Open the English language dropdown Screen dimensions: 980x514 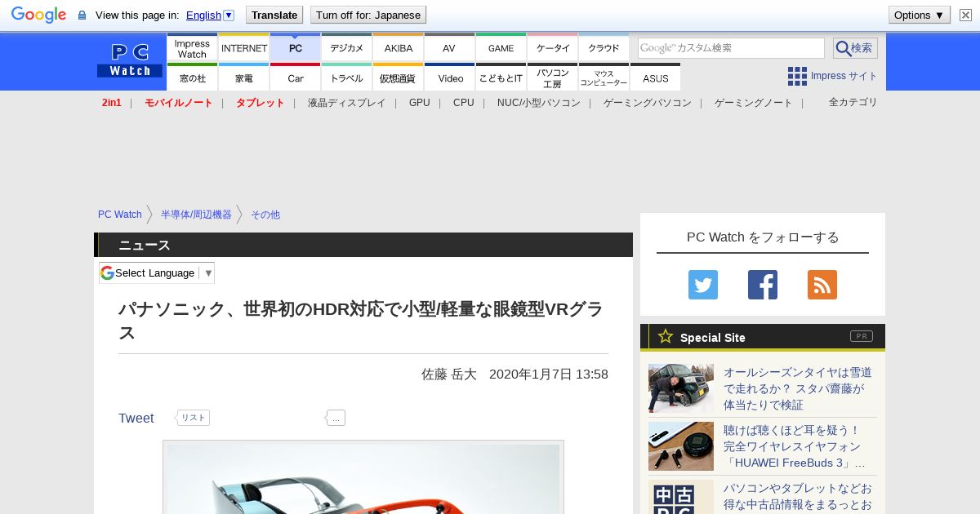pos(210,15)
